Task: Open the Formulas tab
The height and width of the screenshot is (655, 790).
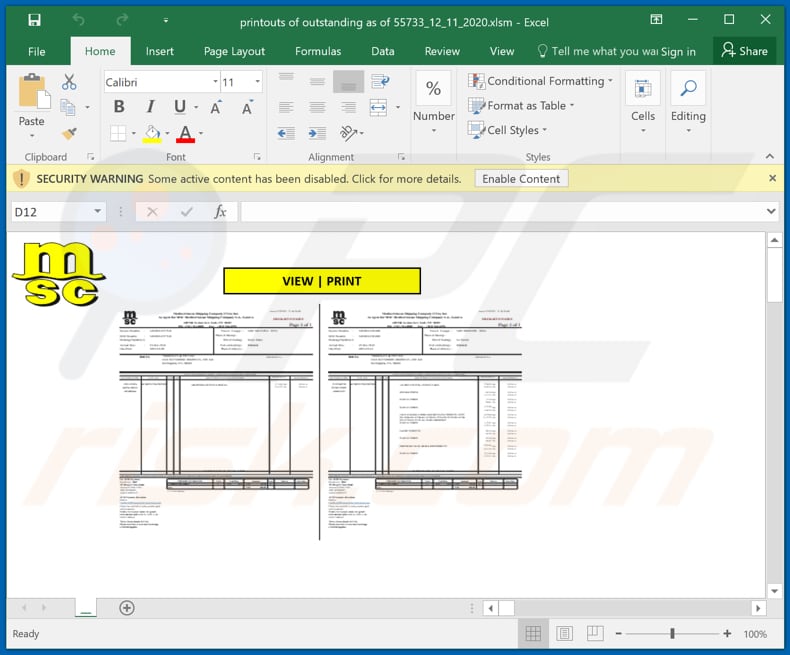Action: tap(318, 51)
